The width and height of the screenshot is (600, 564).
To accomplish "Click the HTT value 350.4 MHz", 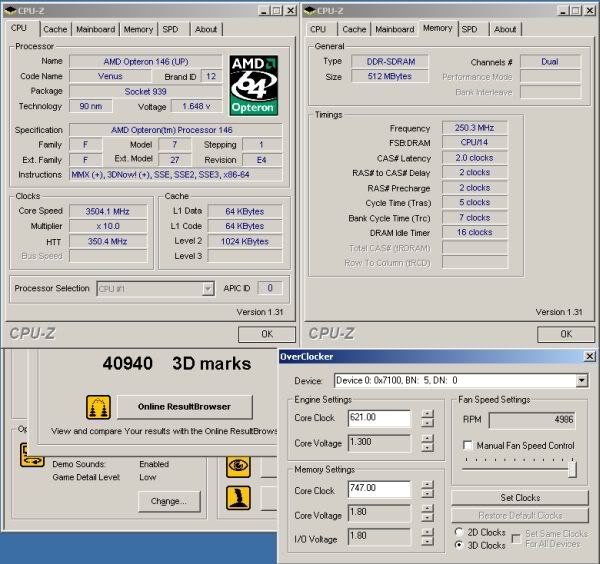I will click(x=108, y=241).
